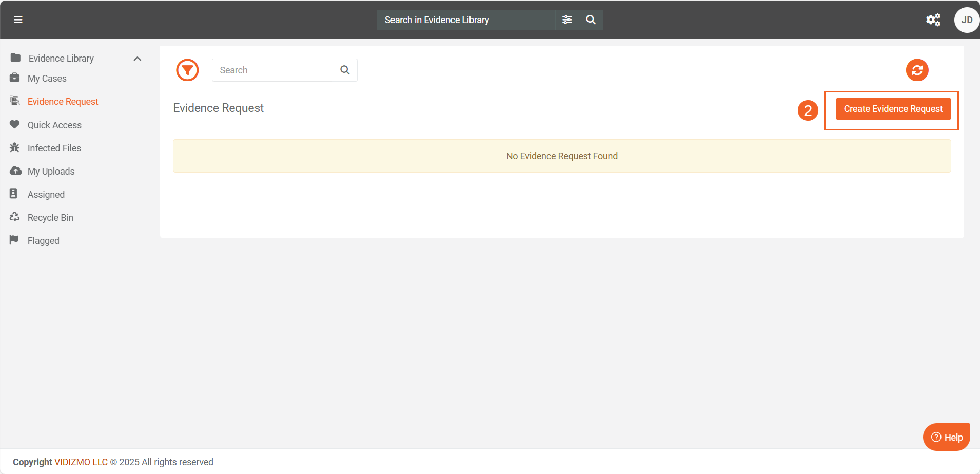This screenshot has width=980, height=474.
Task: Open the Quick Access heart icon
Action: tap(15, 125)
